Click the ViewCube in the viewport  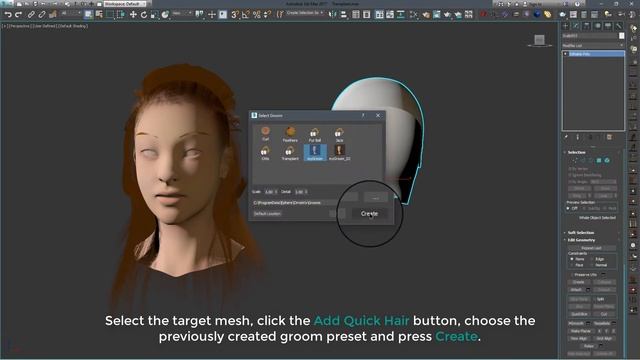point(539,40)
